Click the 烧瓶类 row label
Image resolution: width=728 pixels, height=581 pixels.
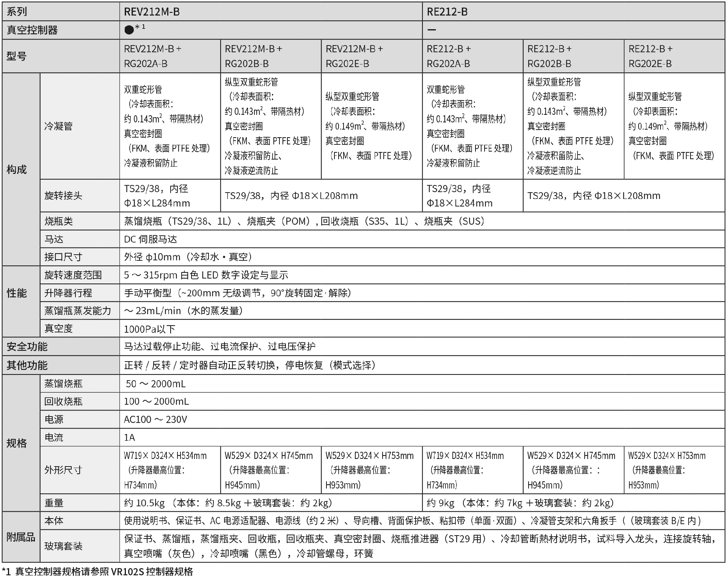(x=58, y=221)
